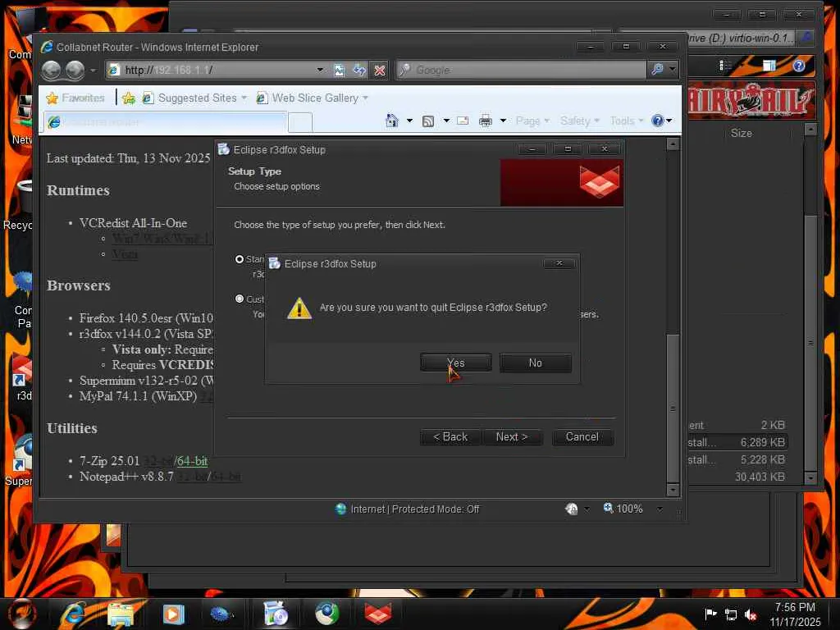Click the network tray icon
The width and height of the screenshot is (840, 630).
pyautogui.click(x=731, y=614)
